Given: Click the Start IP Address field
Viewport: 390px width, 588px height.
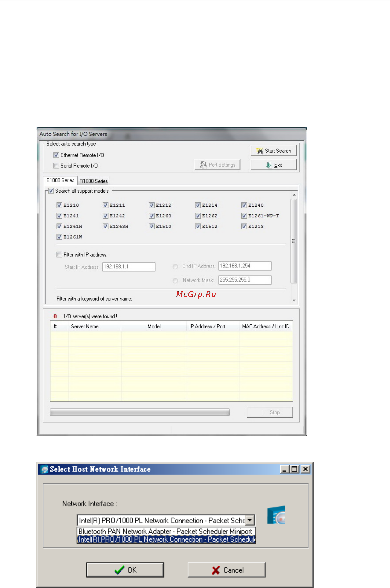Looking at the screenshot, I should point(129,267).
